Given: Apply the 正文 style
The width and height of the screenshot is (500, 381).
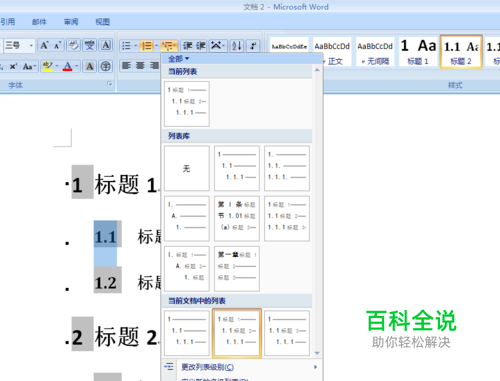Looking at the screenshot, I should click(332, 52).
